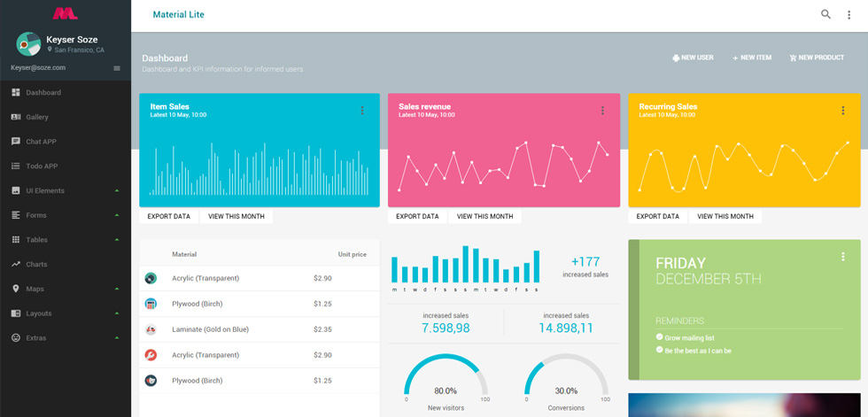Click the Forms sidebar icon

pyautogui.click(x=16, y=215)
